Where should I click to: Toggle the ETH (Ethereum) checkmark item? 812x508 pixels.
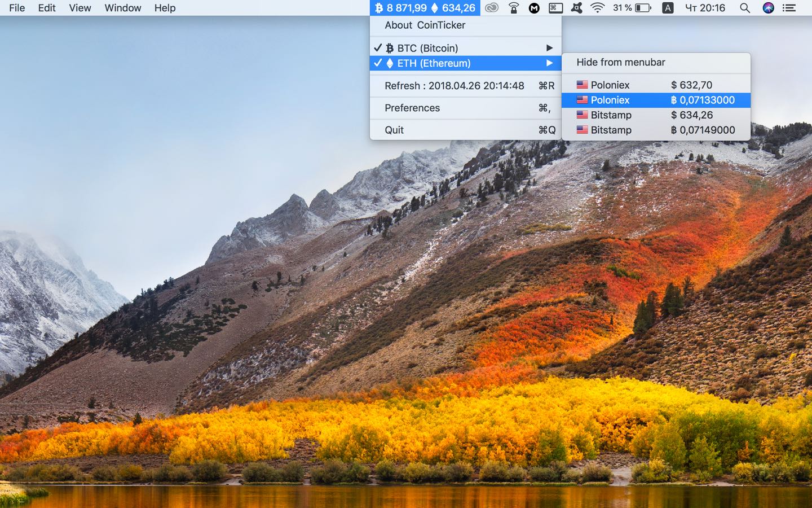465,63
